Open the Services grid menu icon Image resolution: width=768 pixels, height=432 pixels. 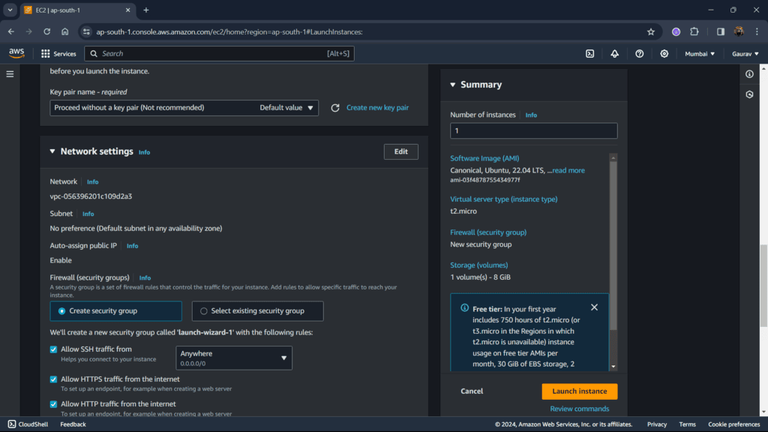(46, 54)
